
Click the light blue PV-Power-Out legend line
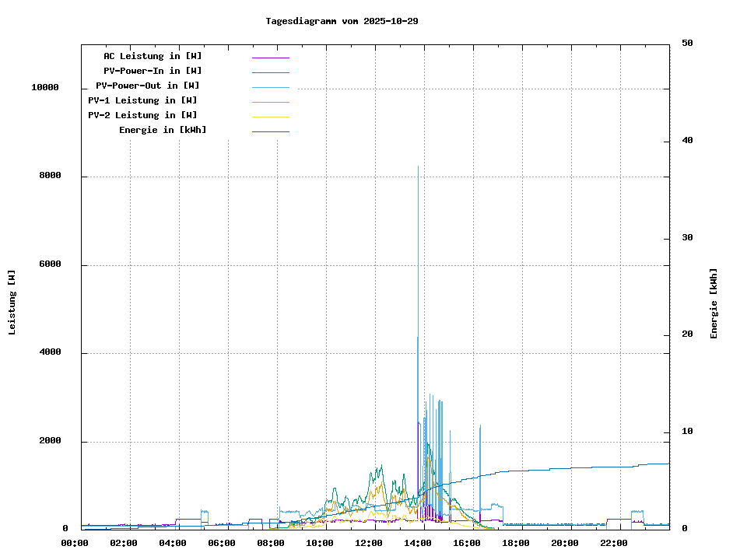270,87
